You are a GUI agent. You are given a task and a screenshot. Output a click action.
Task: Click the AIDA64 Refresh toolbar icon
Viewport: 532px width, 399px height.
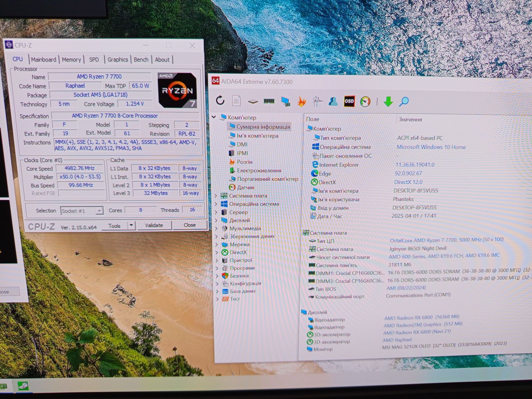click(x=220, y=101)
